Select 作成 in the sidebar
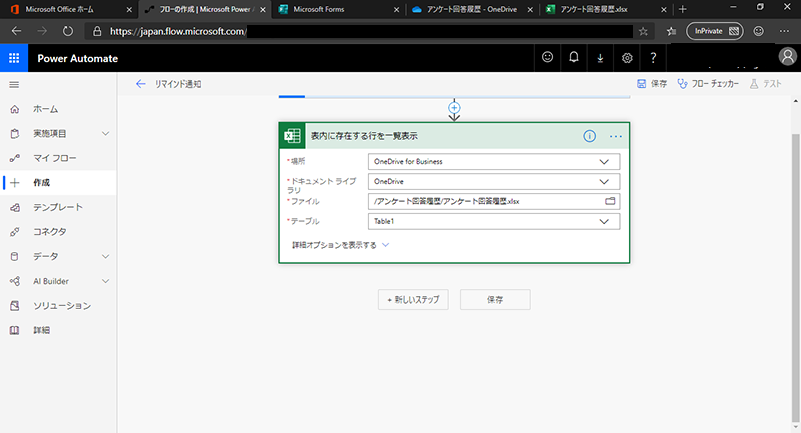Image resolution: width=801 pixels, height=433 pixels. 58,182
